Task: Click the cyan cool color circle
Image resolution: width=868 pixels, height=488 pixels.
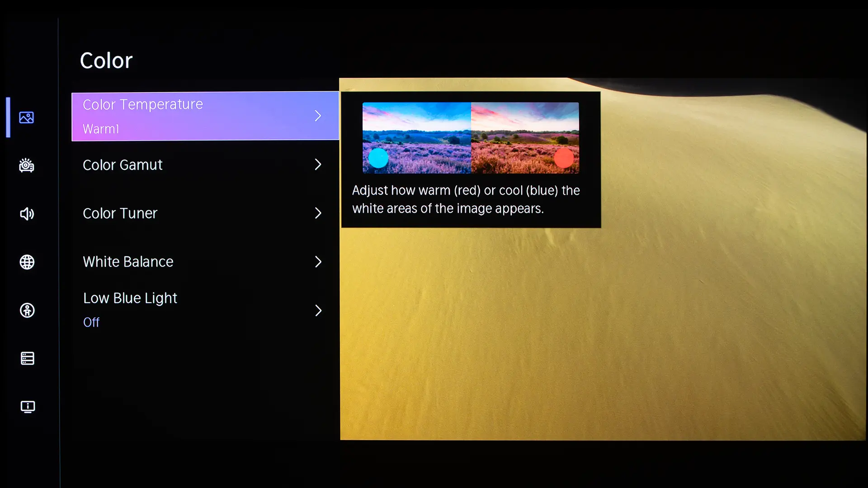Action: [378, 158]
